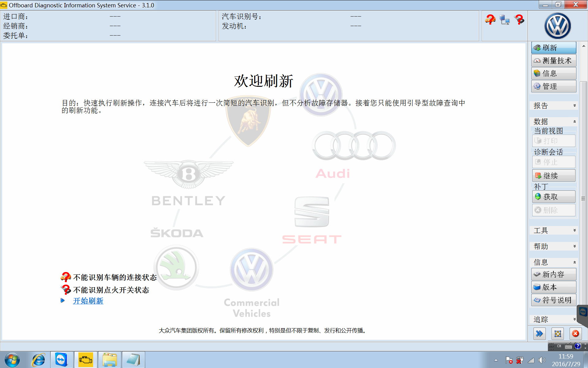Screen dimensions: 588x368
Task: Click the vehicle connection status icon in header
Action: [490, 20]
